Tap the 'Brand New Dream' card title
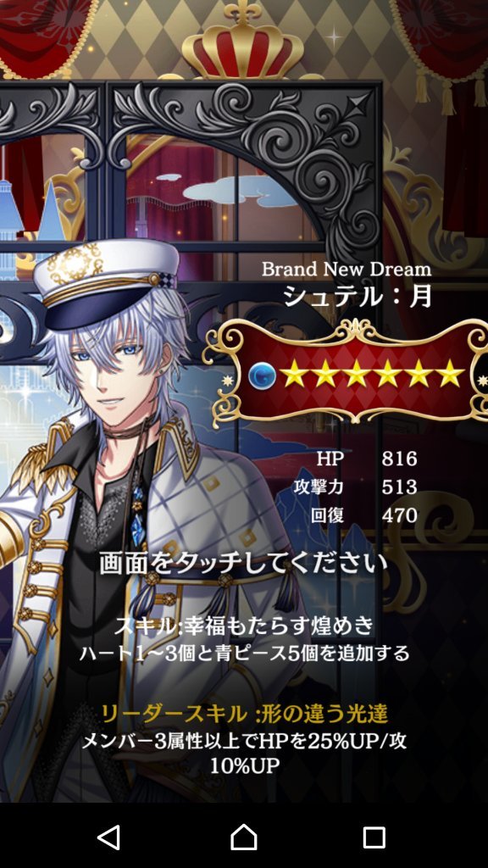The image size is (488, 868). [347, 270]
